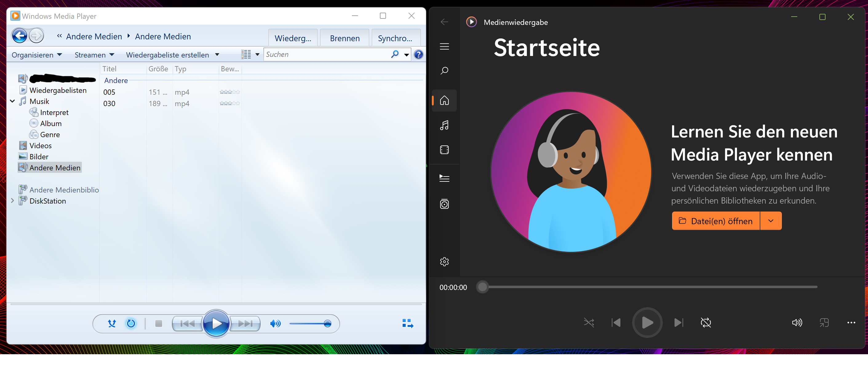Mute the volume in Windows Media Player

[275, 323]
